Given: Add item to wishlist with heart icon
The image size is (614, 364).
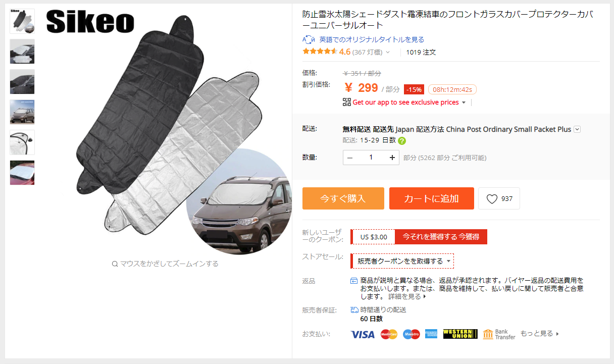Looking at the screenshot, I should 499,198.
